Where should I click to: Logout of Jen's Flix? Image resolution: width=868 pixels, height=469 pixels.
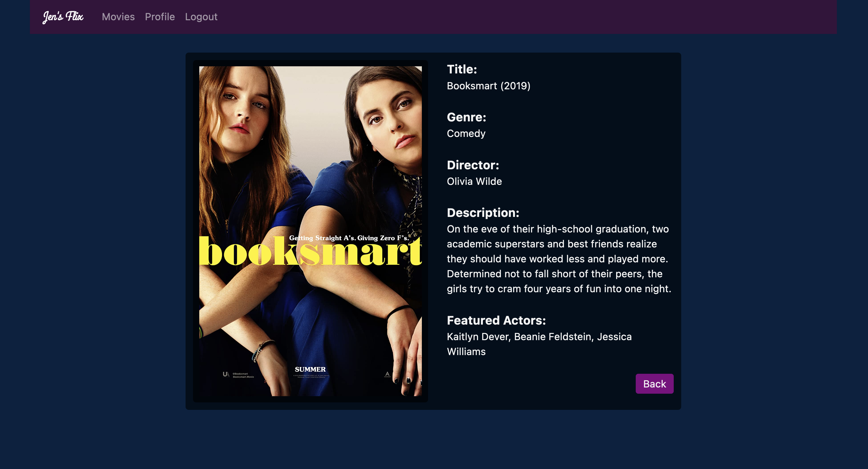tap(201, 17)
